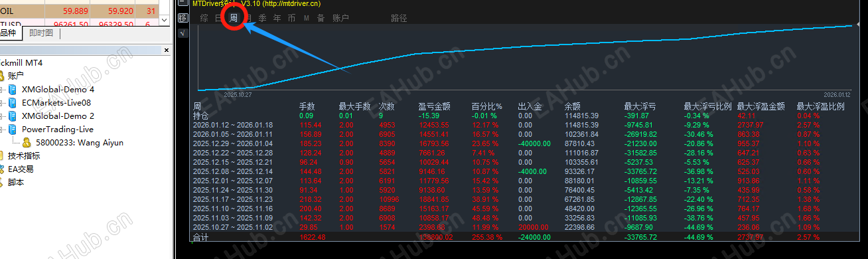868x259 pixels.
Task: Select 技术指标 indicators tree node
Action: point(24,155)
